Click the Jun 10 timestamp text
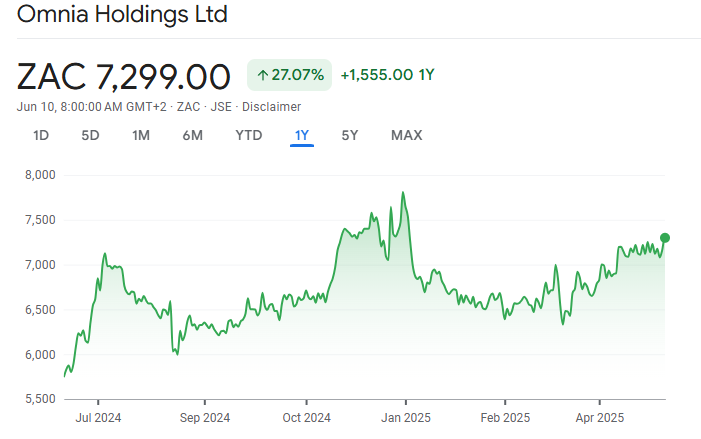This screenshot has width=701, height=439. (91, 107)
